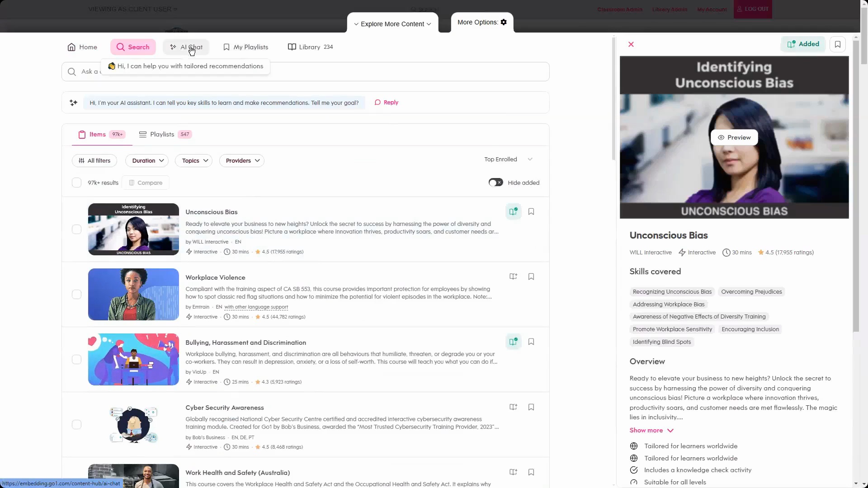Image resolution: width=868 pixels, height=488 pixels.
Task: Close the course detail panel
Action: click(x=631, y=44)
